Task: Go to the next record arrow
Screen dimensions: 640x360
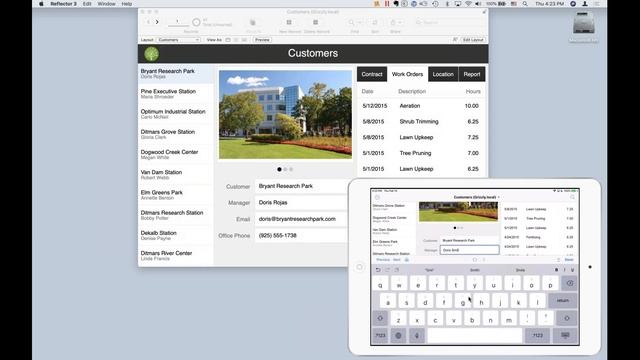Action: click(x=157, y=22)
